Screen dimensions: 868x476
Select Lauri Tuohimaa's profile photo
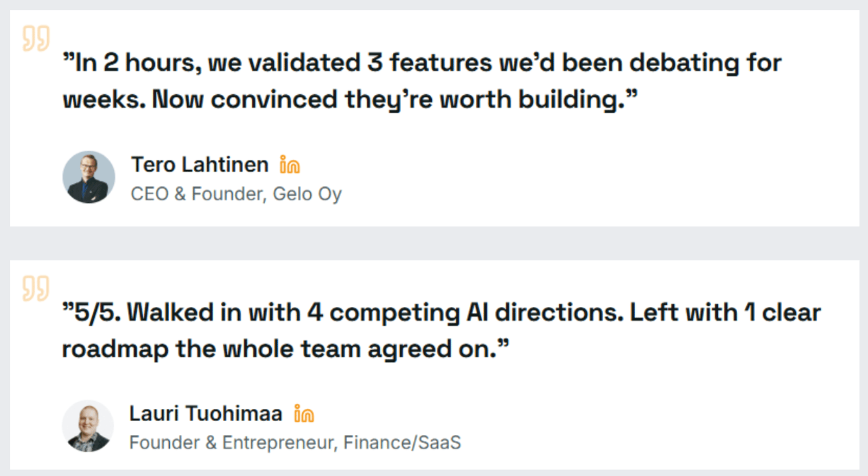pos(88,427)
